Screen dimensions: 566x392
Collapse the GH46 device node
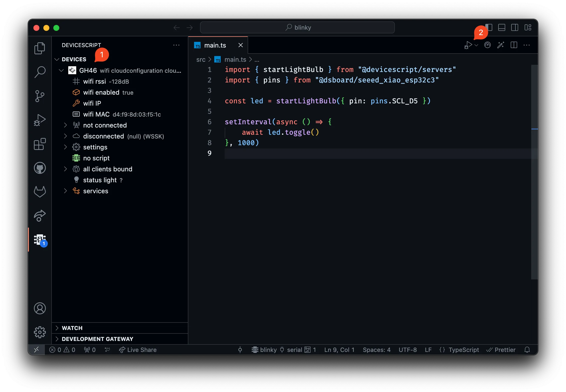[x=61, y=70]
